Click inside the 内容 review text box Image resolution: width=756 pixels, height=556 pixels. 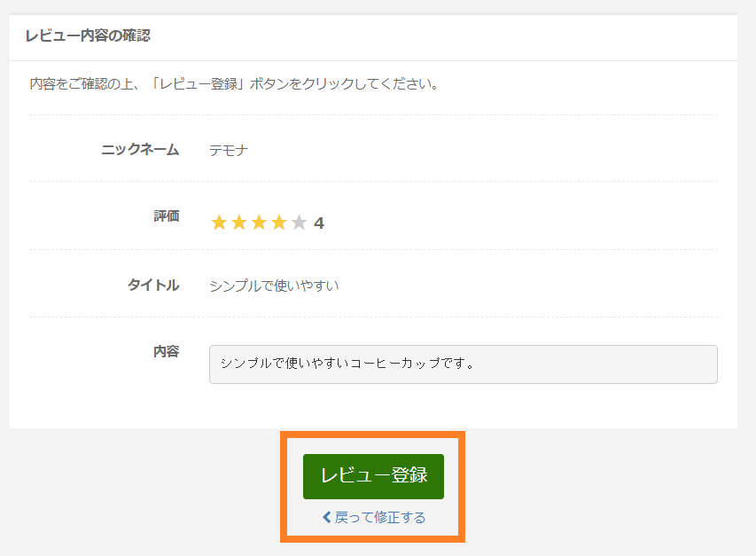click(463, 364)
